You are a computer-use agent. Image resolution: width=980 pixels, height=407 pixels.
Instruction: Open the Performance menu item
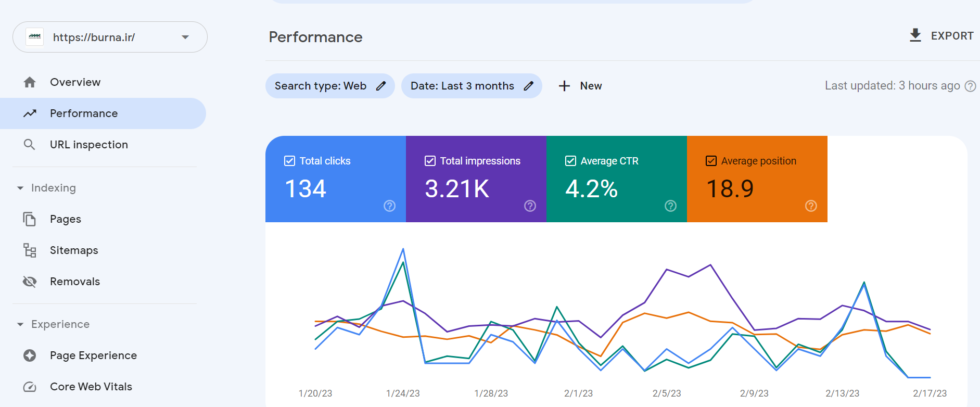click(x=83, y=113)
